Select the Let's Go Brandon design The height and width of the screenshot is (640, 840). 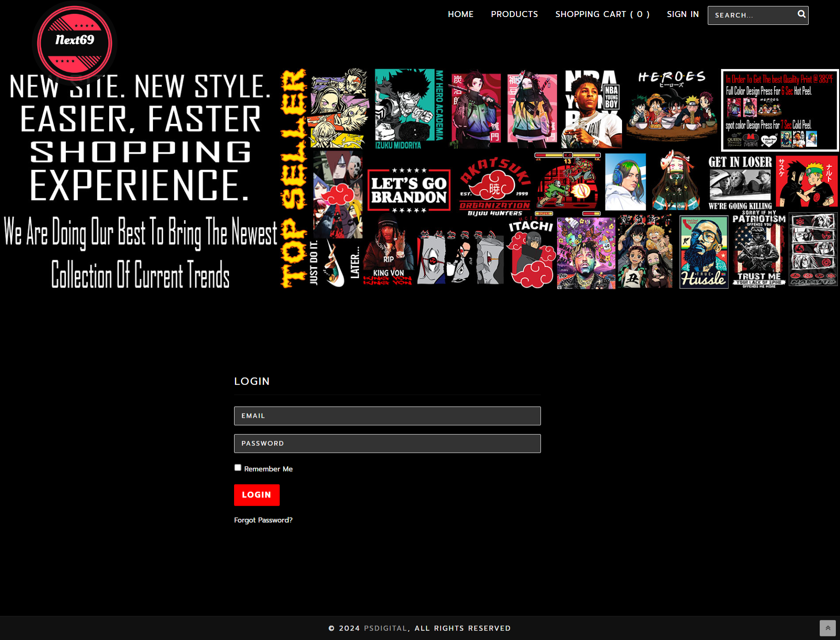(409, 191)
